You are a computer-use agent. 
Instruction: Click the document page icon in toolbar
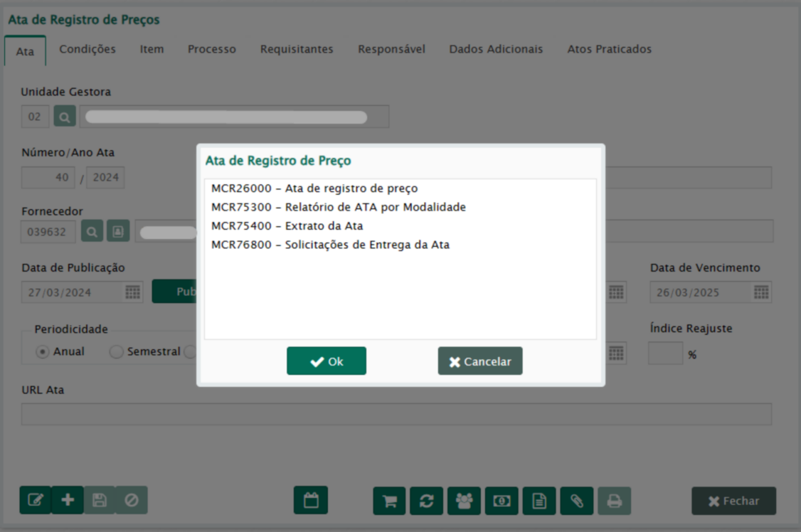pos(539,501)
